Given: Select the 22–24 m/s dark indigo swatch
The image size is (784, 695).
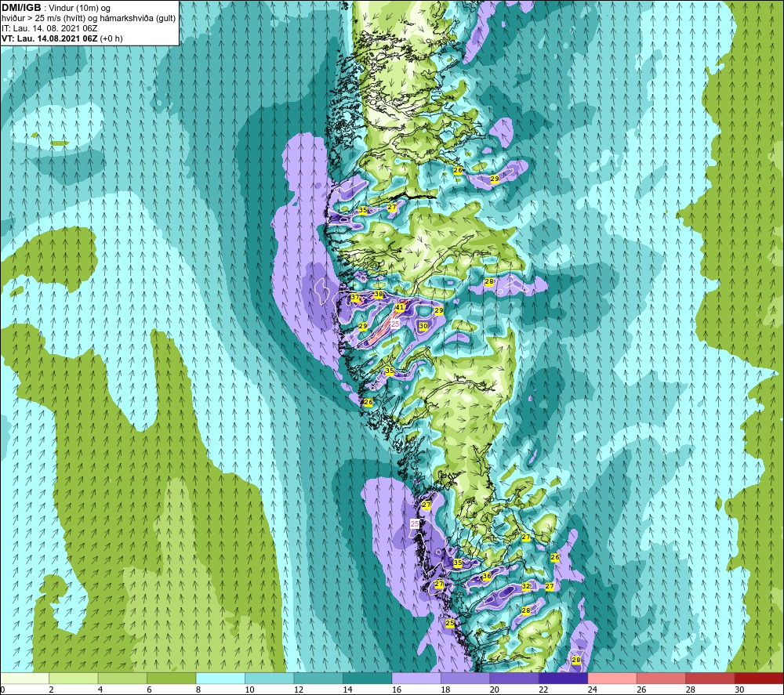Looking at the screenshot, I should tap(564, 678).
